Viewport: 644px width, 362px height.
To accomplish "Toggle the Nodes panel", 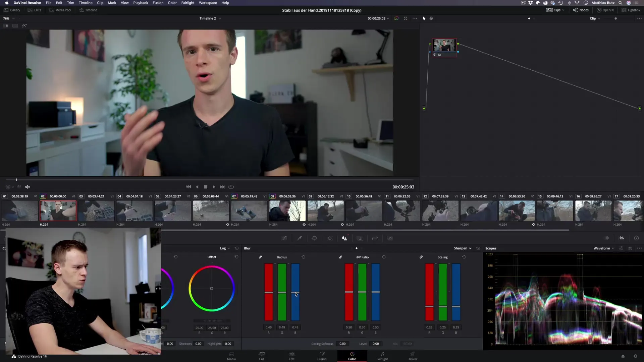I will pyautogui.click(x=581, y=10).
